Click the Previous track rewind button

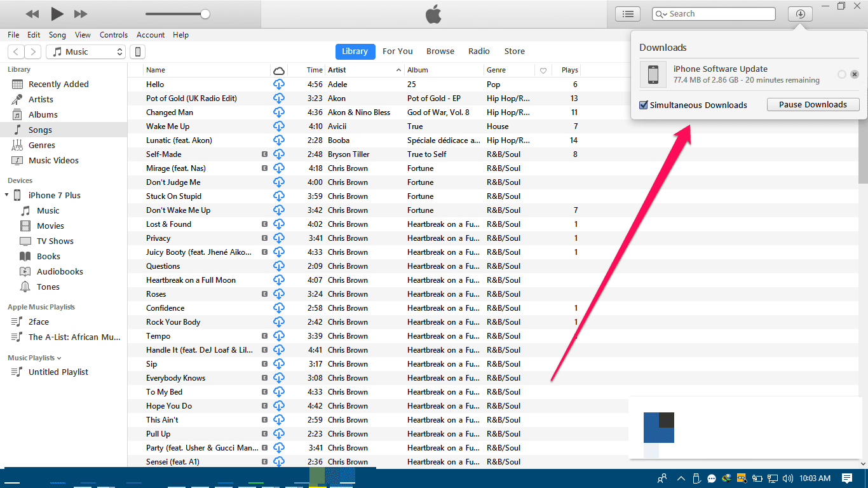32,14
